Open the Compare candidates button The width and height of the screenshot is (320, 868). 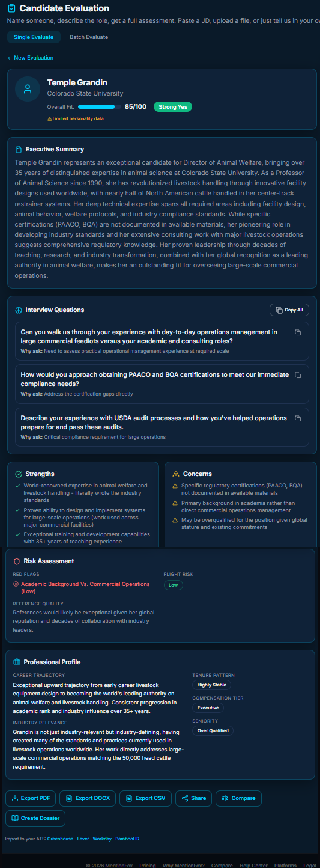point(238,798)
